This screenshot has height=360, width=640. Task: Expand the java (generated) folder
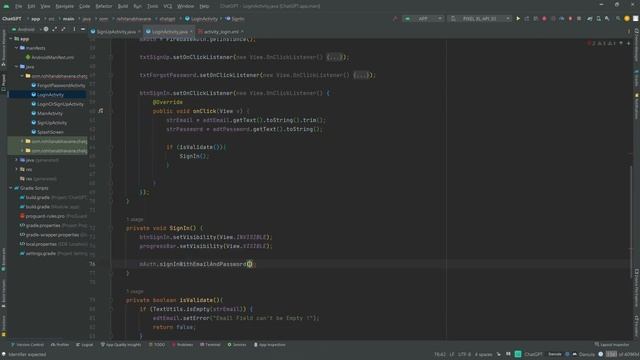(x=17, y=160)
